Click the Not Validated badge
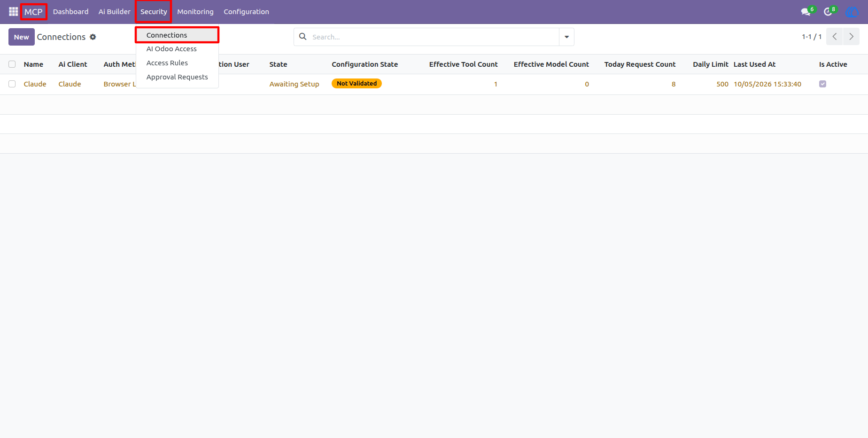This screenshot has height=438, width=868. tap(356, 84)
